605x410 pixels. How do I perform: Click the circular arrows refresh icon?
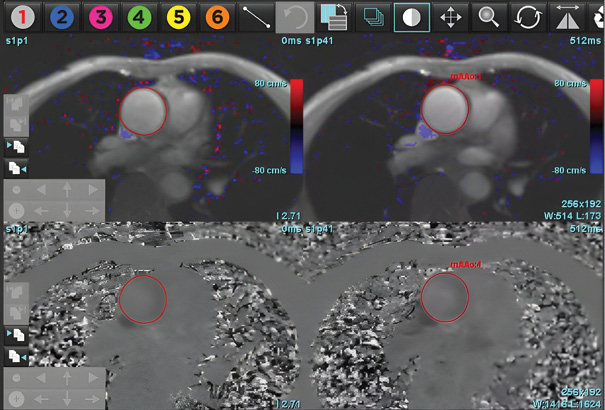click(x=527, y=17)
